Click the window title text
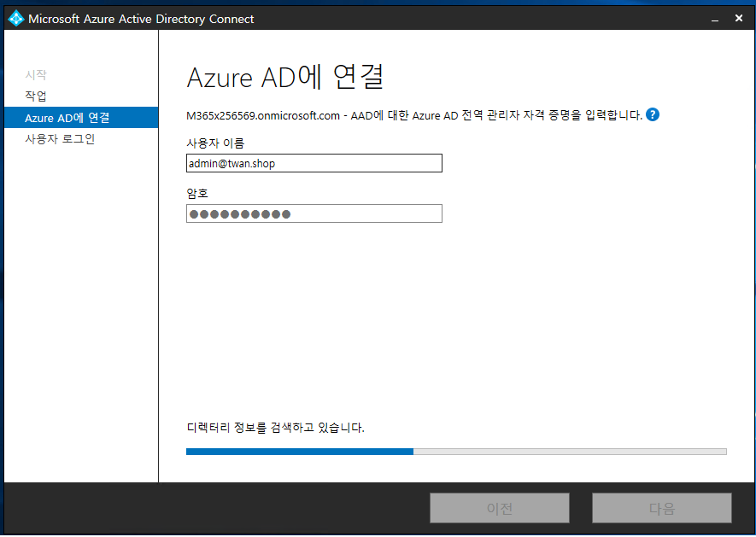Image resolution: width=756 pixels, height=537 pixels. 141,19
